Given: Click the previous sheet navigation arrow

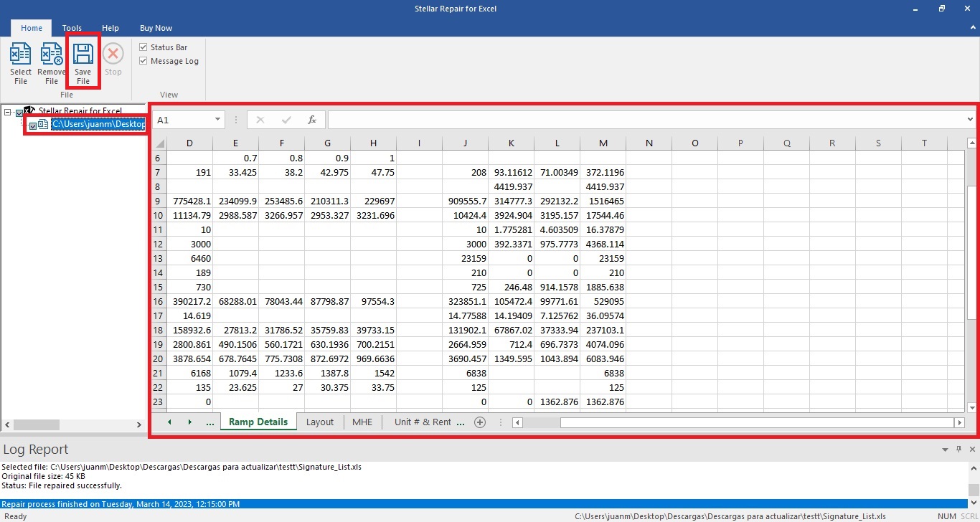Looking at the screenshot, I should point(169,422).
